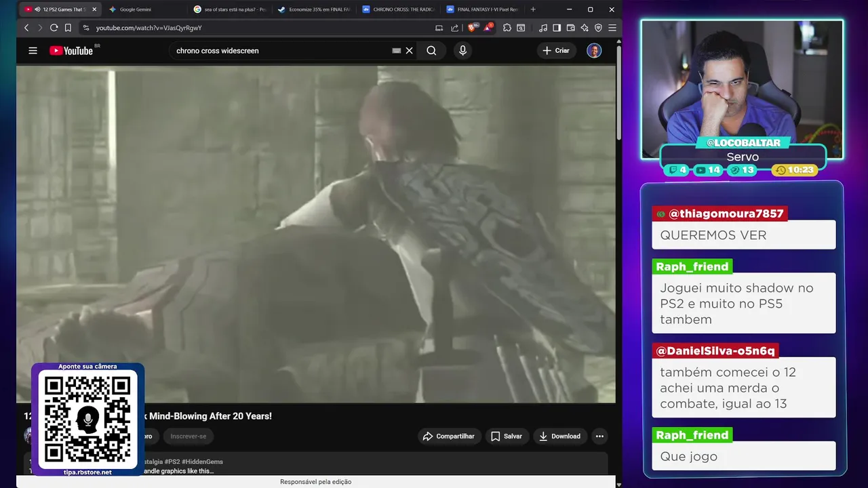The image size is (868, 488).
Task: Click the browser forward arrow
Action: coord(40,28)
